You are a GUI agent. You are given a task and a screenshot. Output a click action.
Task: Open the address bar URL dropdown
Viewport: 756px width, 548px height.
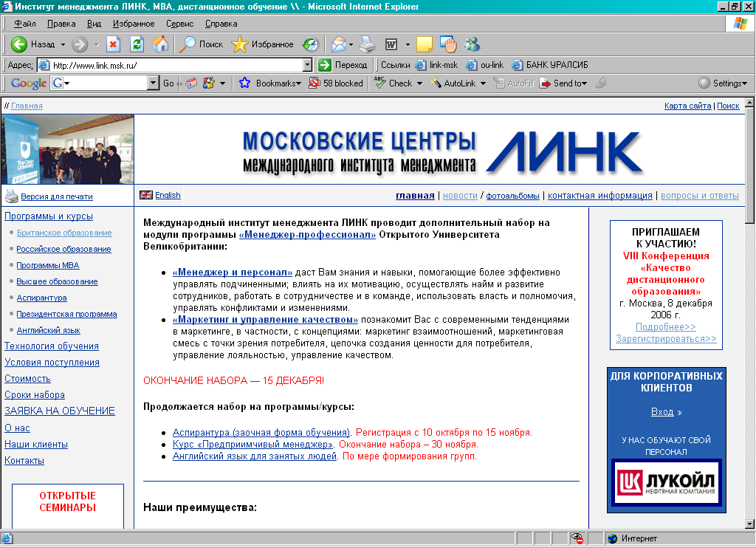[308, 65]
